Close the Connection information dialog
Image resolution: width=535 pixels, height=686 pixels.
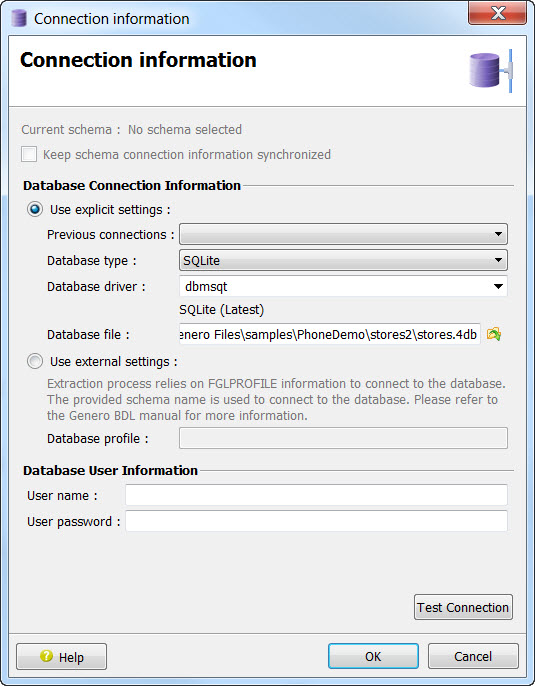tap(497, 13)
